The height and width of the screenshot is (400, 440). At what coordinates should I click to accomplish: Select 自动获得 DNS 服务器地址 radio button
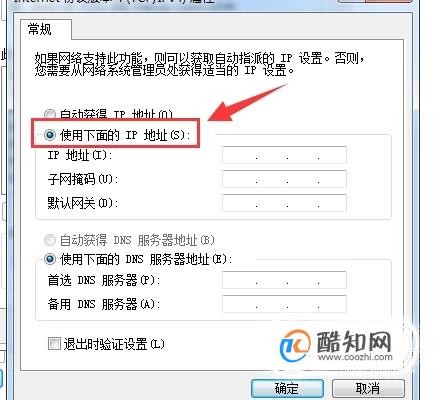coord(50,240)
